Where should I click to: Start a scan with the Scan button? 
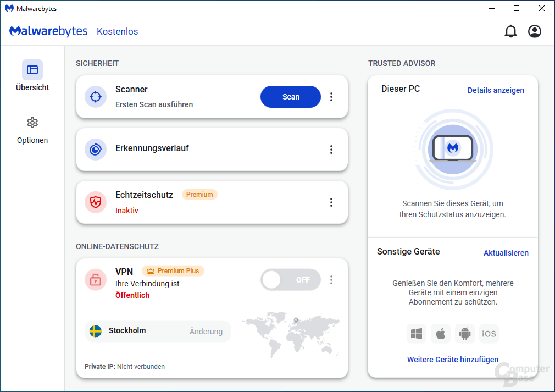(x=291, y=97)
